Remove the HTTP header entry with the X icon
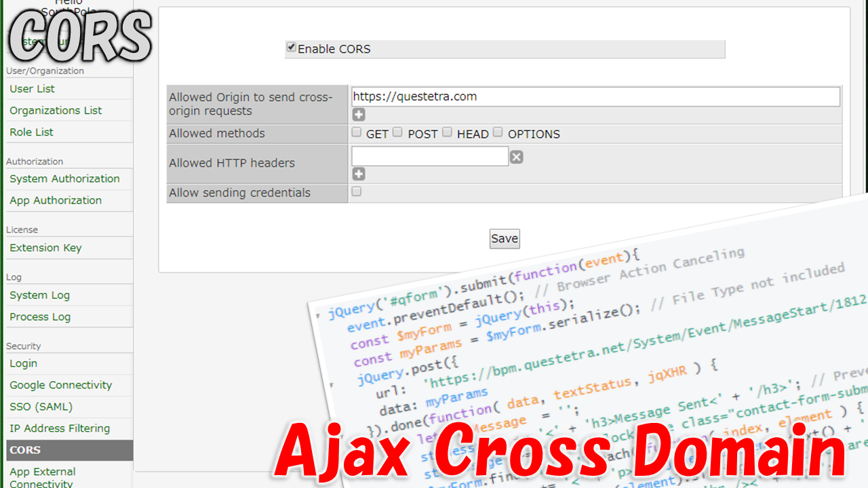 pyautogui.click(x=516, y=157)
